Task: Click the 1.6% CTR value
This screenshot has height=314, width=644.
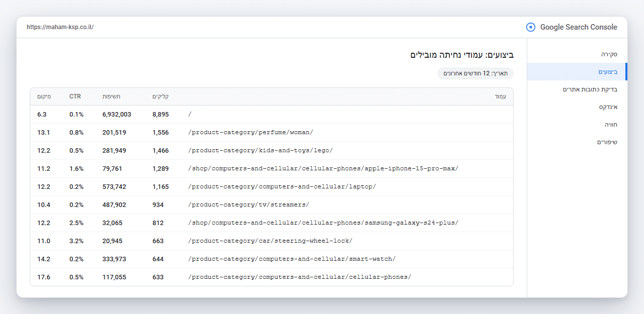Action: [76, 169]
